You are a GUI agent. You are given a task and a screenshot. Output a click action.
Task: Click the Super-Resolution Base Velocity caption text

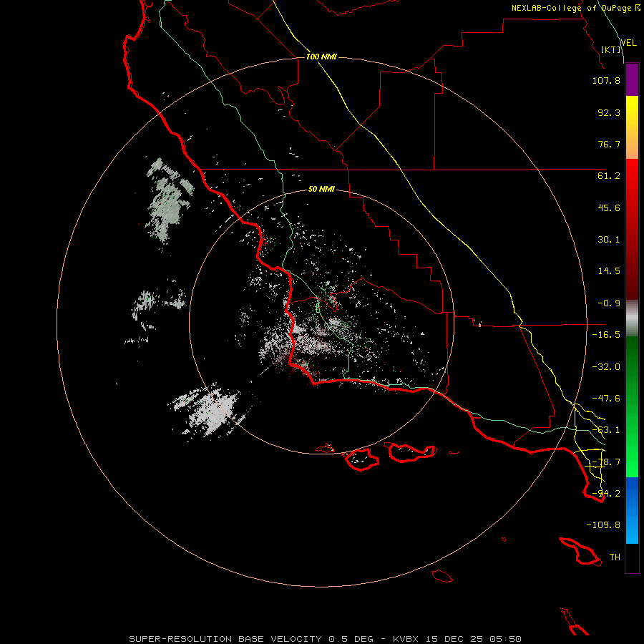point(326,639)
